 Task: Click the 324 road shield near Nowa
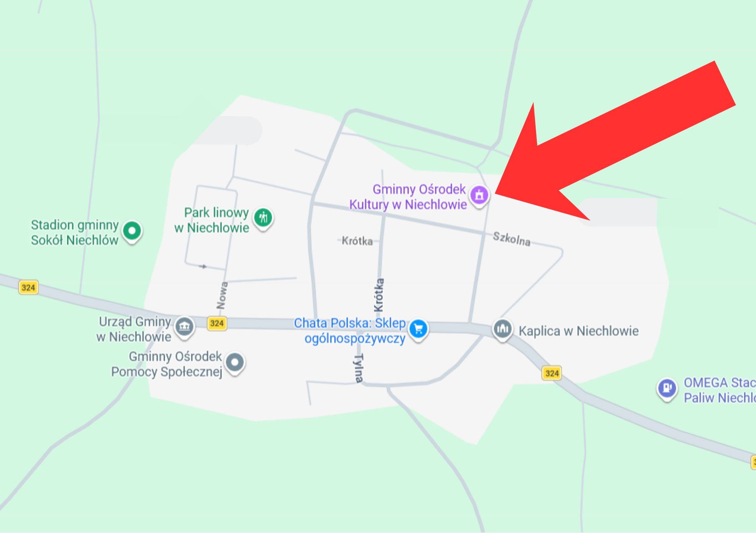coord(217,323)
